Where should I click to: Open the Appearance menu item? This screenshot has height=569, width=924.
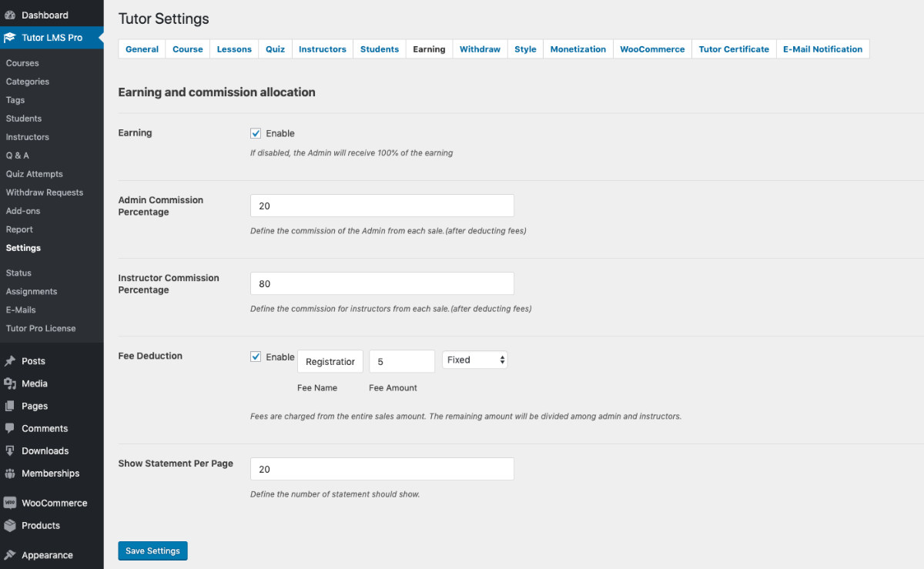52,555
